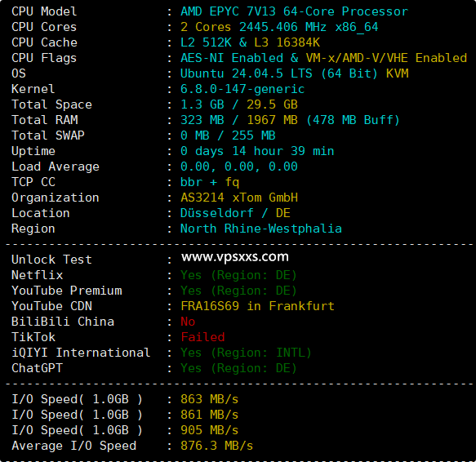The width and height of the screenshot is (476, 462).
Task: Click the average speed '876.3 MB/s'
Action: (216, 446)
